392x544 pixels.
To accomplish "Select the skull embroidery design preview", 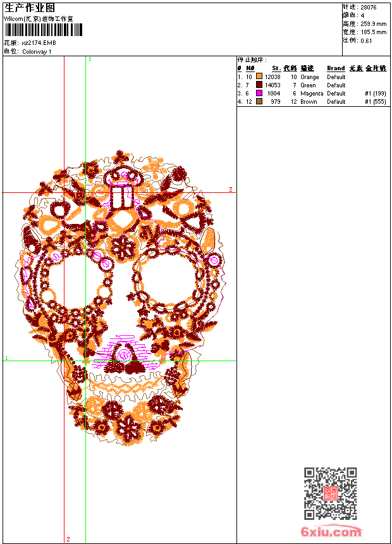I will pos(120,297).
